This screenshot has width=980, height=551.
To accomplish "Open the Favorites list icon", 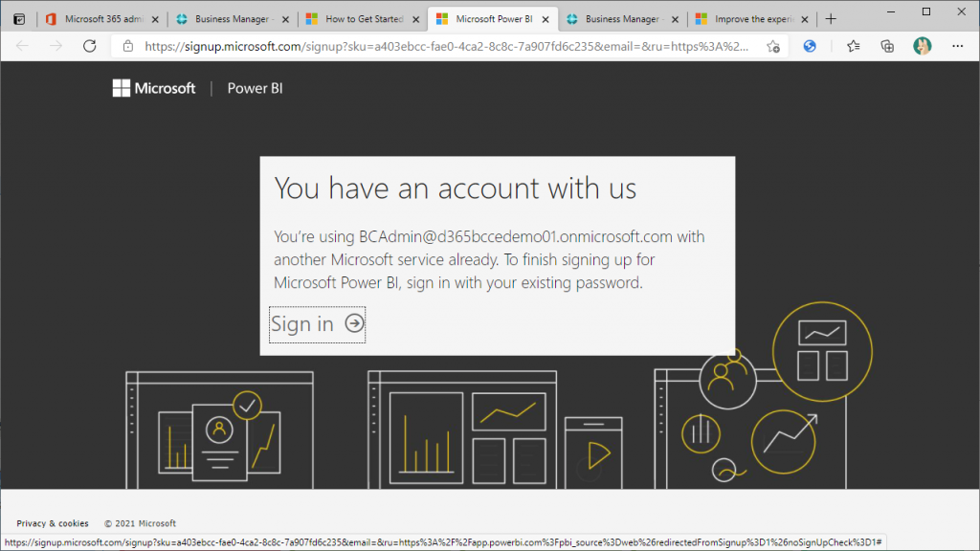I will pyautogui.click(x=853, y=46).
